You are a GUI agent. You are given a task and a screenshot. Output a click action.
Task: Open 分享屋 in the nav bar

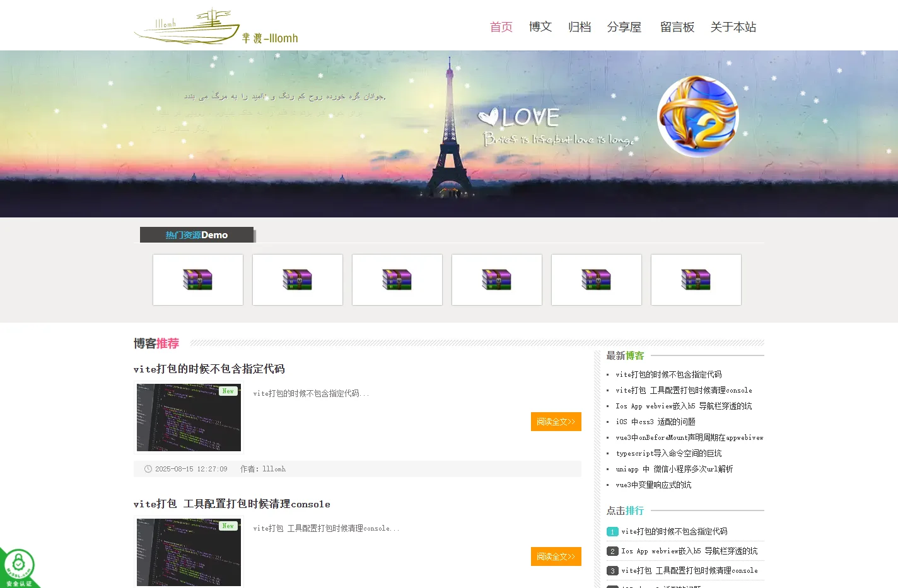point(624,26)
